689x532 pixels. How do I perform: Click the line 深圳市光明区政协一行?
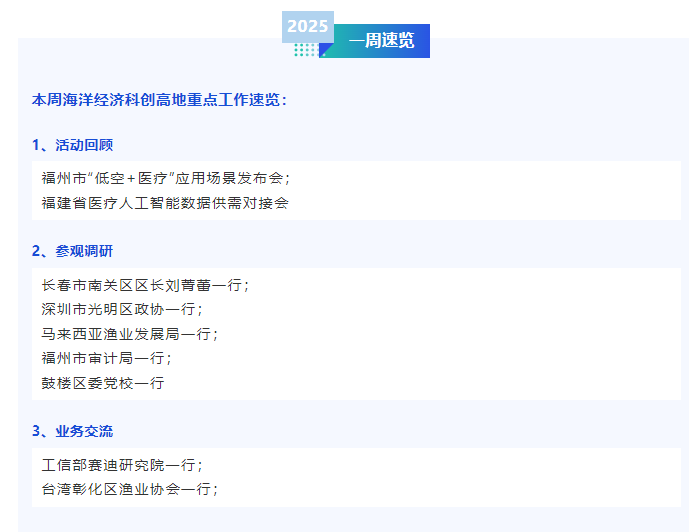[x=122, y=310]
